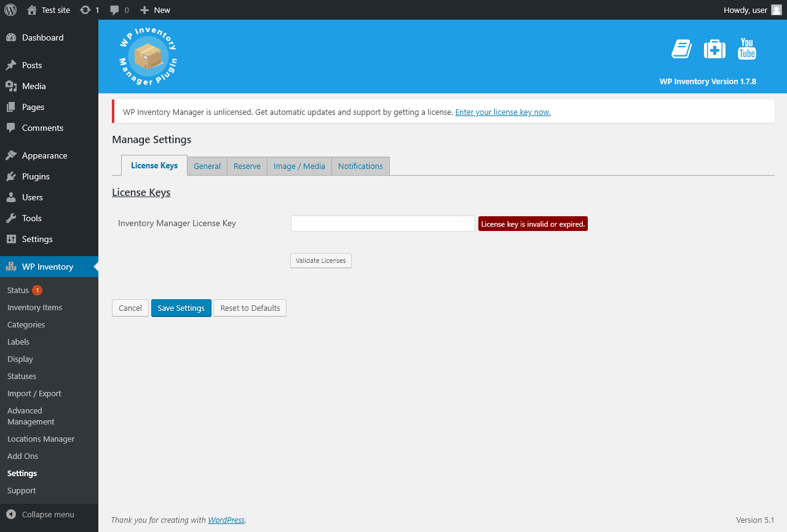Open the updates icon in admin bar
The image size is (787, 532).
click(x=90, y=10)
